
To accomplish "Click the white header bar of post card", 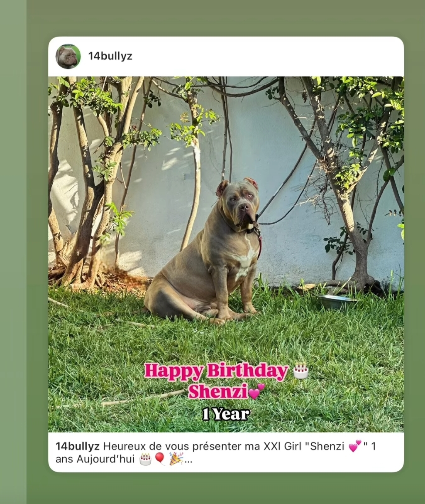I will tap(226, 57).
